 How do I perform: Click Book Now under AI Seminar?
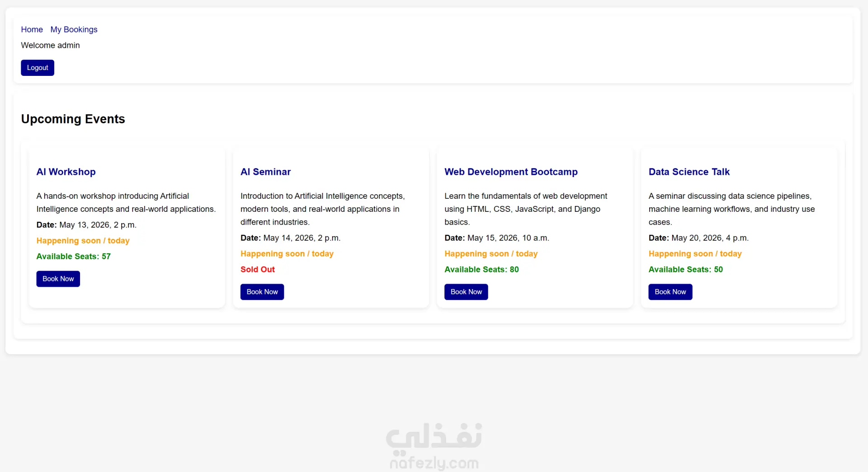(262, 292)
